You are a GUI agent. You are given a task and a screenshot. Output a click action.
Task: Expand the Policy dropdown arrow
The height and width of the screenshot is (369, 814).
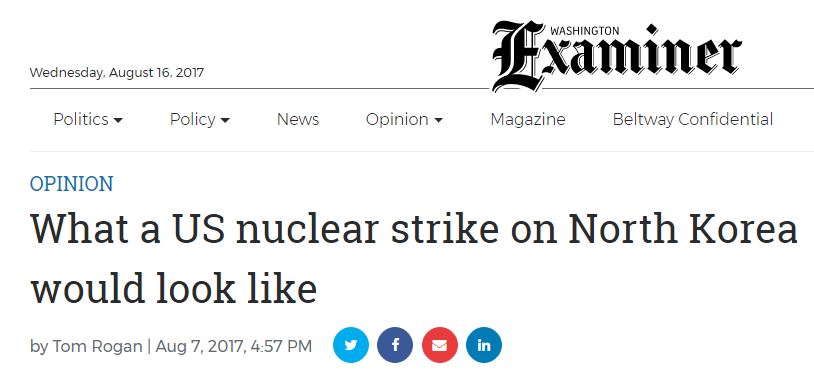[x=225, y=120]
